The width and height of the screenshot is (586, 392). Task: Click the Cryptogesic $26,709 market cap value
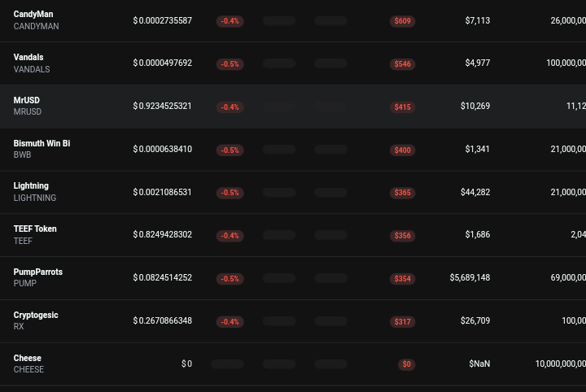[x=475, y=320]
